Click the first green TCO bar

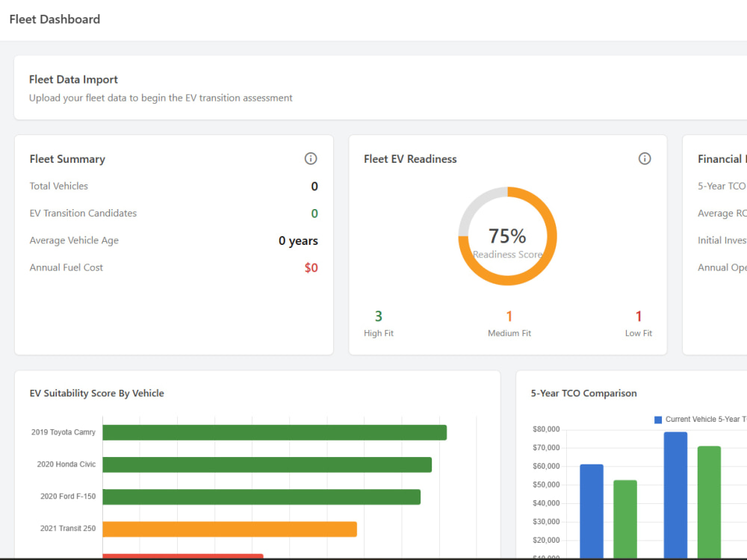click(625, 519)
